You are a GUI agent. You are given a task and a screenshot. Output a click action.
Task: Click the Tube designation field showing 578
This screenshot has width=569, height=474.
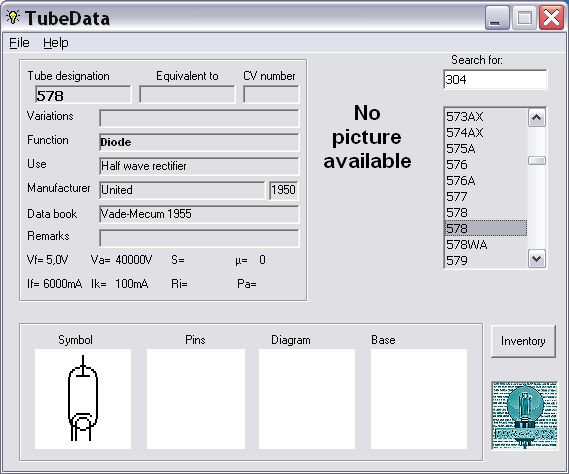[83, 95]
